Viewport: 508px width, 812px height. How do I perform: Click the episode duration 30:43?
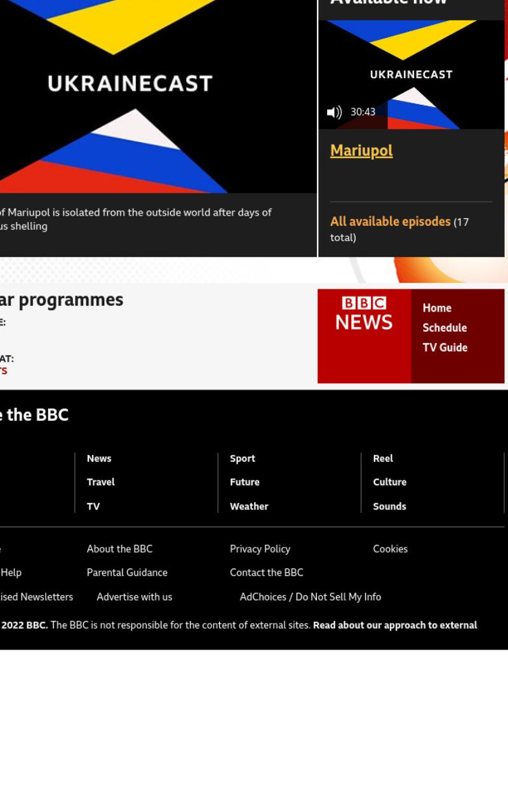363,112
